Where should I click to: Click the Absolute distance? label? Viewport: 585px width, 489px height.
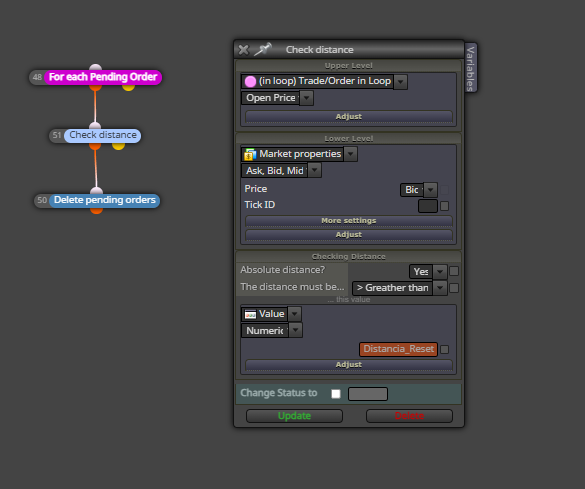click(282, 270)
